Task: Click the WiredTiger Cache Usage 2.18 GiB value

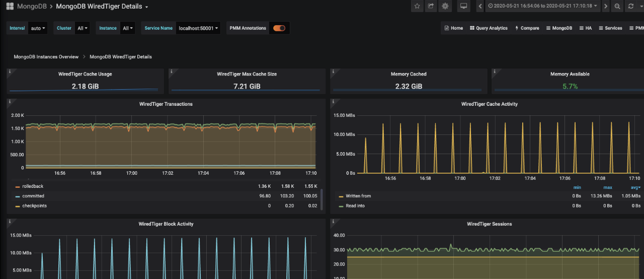Action: click(x=85, y=87)
